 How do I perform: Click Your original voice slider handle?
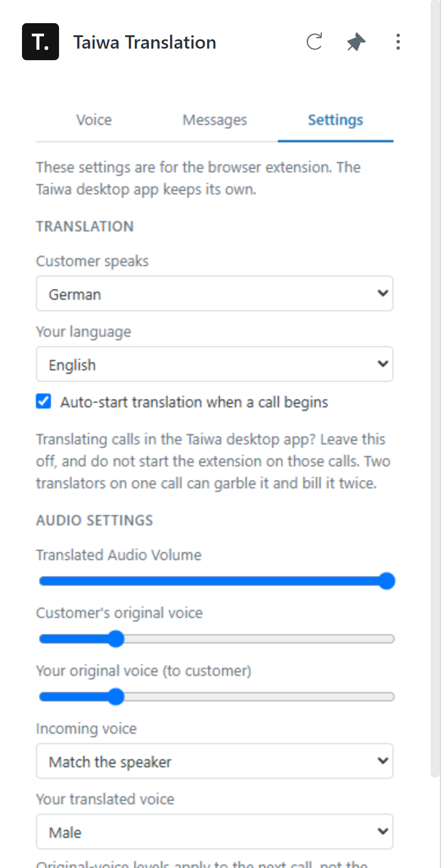pos(116,697)
